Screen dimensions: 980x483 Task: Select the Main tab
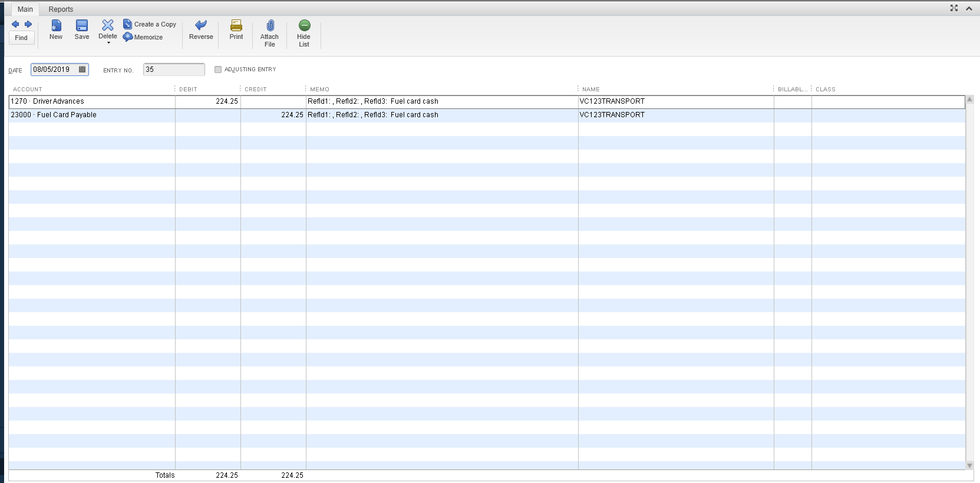click(25, 9)
